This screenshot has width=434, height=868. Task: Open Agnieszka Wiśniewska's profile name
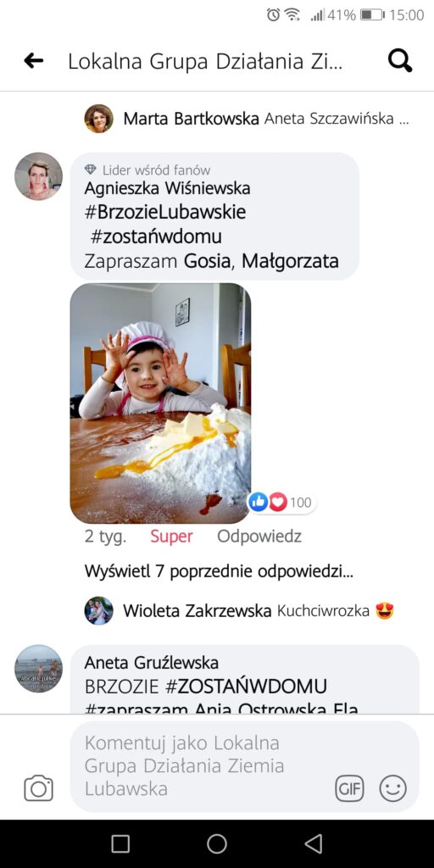click(167, 188)
